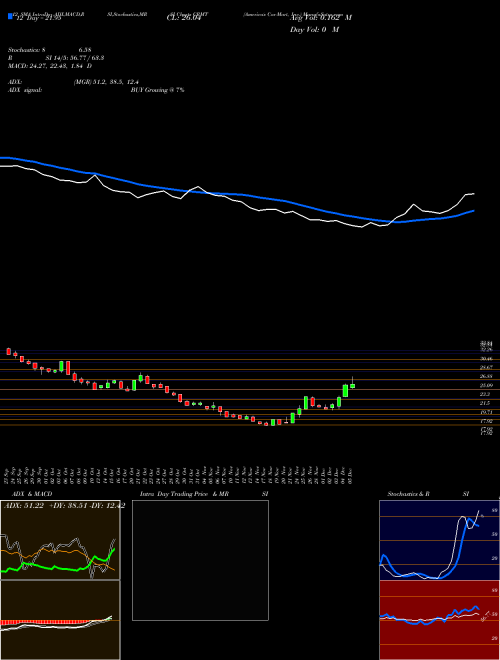Open the empty Intra Day Trading Price panel

(x=200, y=560)
